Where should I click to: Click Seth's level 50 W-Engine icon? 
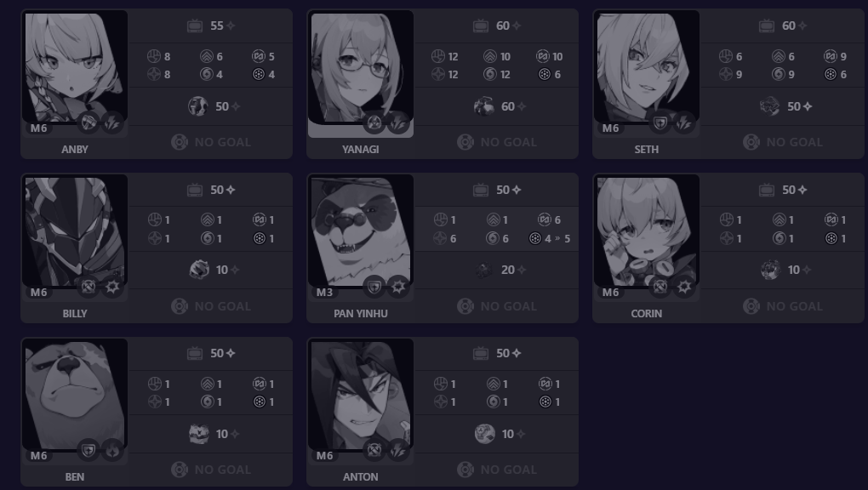[x=769, y=106]
